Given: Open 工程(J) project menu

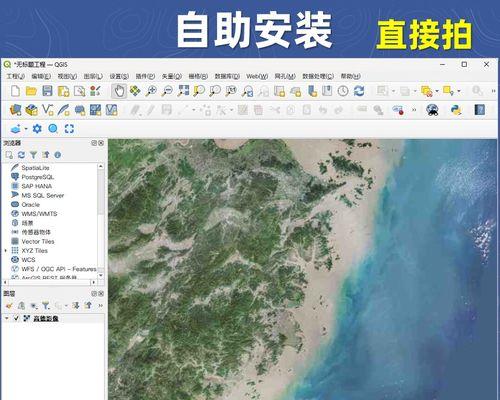Looking at the screenshot, I should [16, 76].
